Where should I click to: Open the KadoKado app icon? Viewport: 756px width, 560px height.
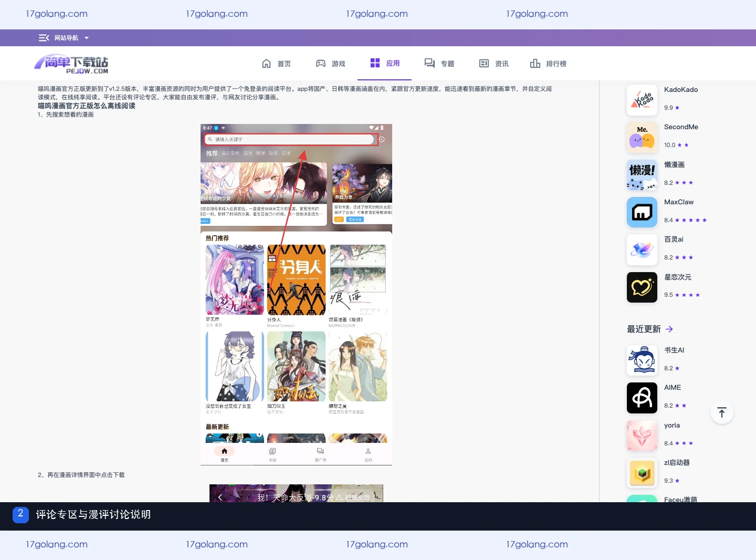point(642,100)
